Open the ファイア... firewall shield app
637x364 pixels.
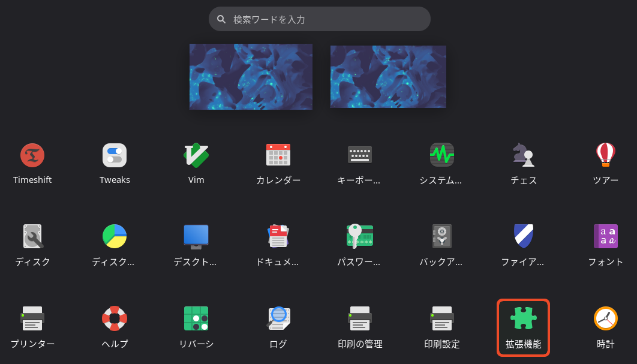(524, 236)
